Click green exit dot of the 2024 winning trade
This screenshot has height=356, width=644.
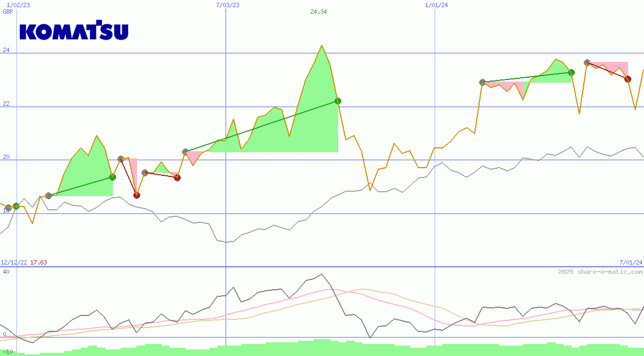point(571,72)
